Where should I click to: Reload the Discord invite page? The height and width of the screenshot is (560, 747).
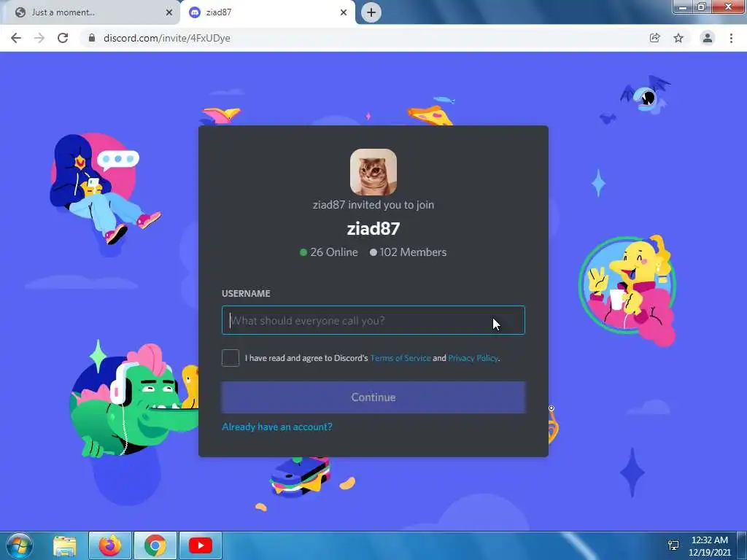(63, 38)
